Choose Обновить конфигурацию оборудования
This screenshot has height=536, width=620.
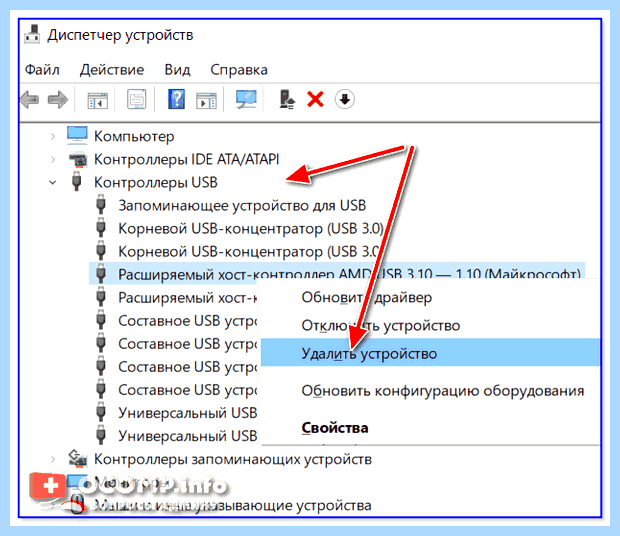coord(430,391)
